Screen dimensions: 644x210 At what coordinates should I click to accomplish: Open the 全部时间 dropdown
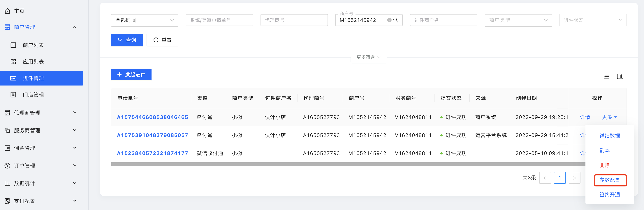point(144,20)
